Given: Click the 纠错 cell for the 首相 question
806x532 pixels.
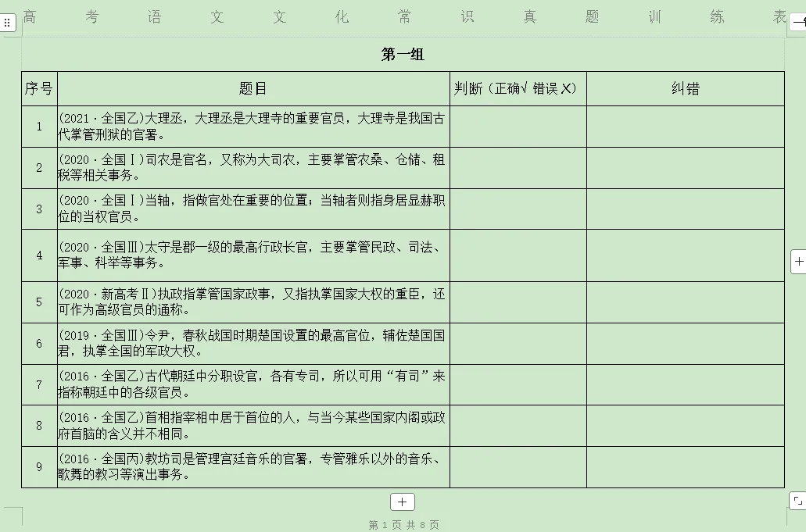Looking at the screenshot, I should (x=685, y=424).
